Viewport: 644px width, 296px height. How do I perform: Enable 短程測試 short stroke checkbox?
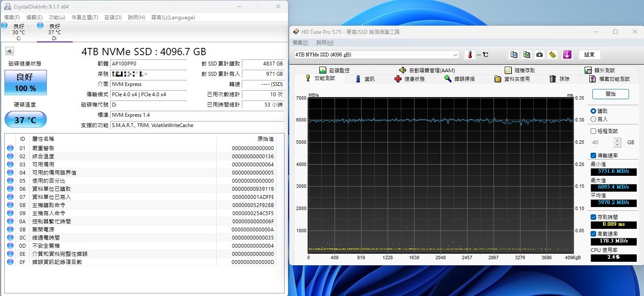[x=593, y=131]
